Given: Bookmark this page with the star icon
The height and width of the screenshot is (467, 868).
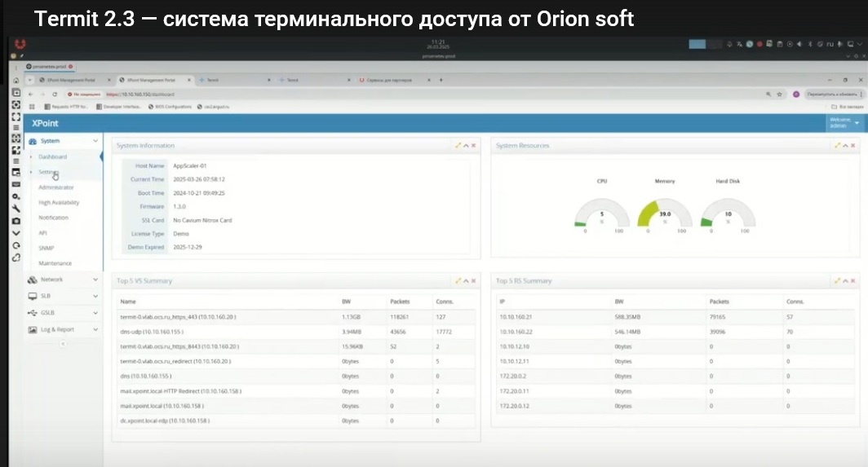Looking at the screenshot, I should (x=779, y=95).
